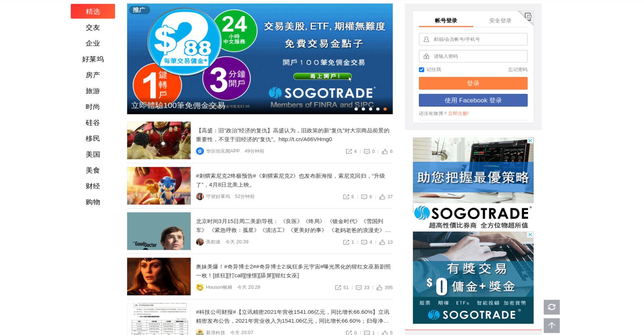The image size is (644, 335).
Task: Open 旅游 category
Action: 93,91
